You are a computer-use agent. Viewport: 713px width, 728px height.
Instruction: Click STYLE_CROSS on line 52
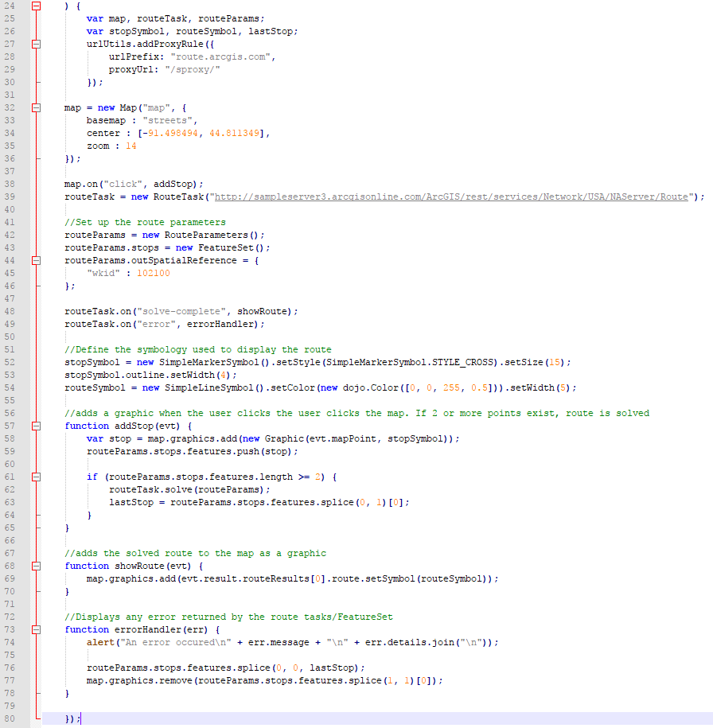pyautogui.click(x=462, y=362)
